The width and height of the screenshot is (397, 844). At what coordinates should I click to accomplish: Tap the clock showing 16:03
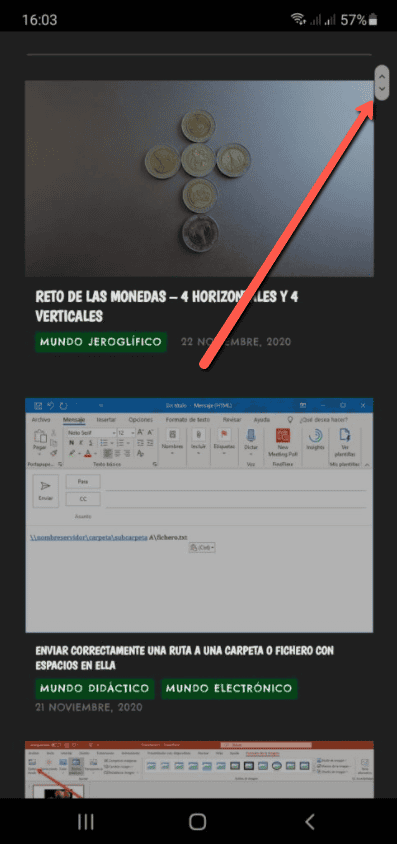pyautogui.click(x=39, y=20)
